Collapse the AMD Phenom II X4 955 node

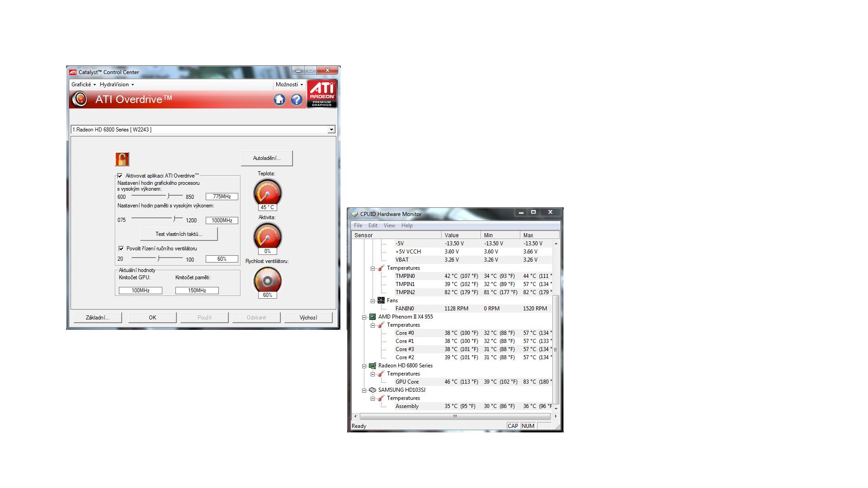click(x=364, y=317)
